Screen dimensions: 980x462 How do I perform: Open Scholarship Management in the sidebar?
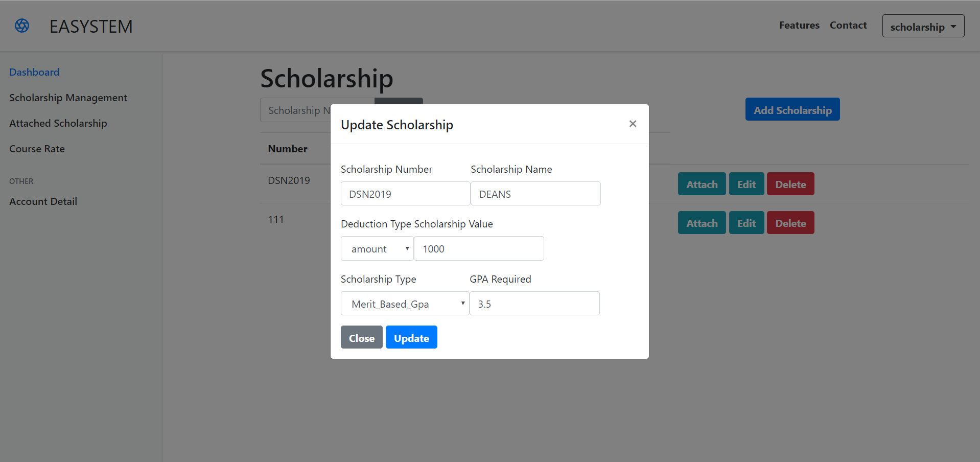68,98
